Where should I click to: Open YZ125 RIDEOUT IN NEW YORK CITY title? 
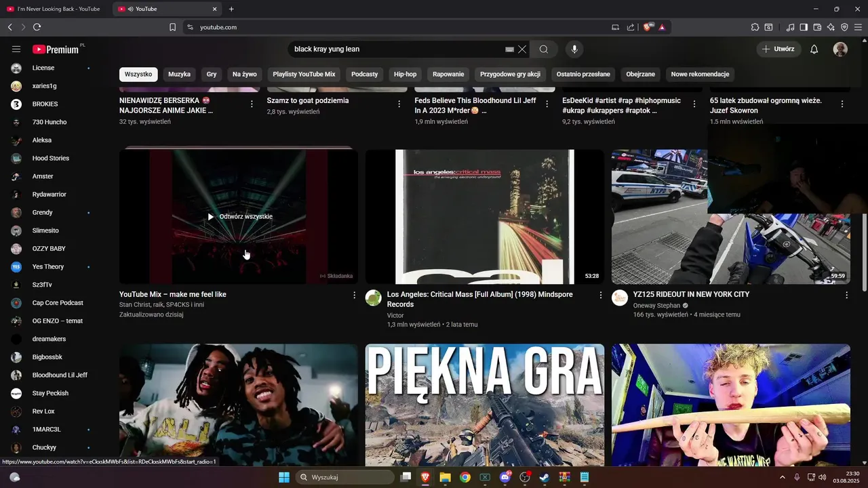coord(691,295)
